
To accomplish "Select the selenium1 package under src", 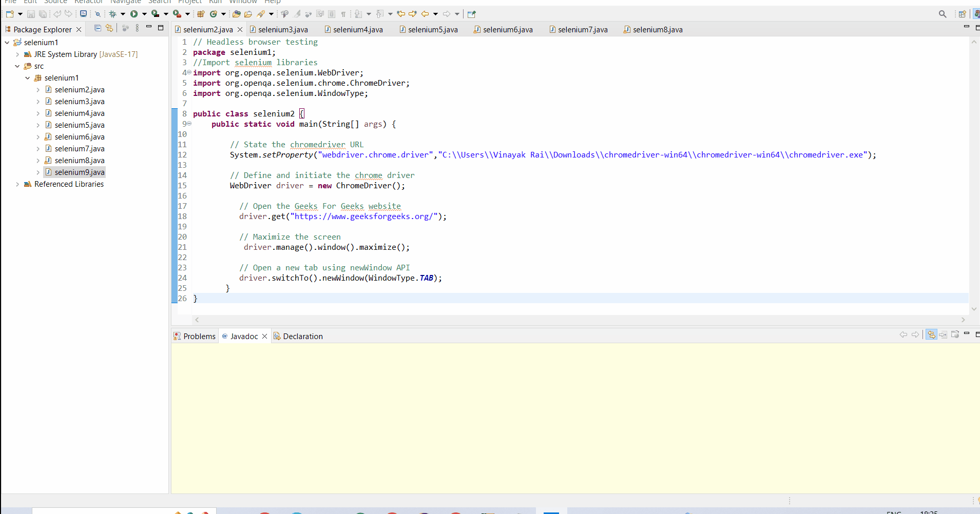I will click(61, 78).
